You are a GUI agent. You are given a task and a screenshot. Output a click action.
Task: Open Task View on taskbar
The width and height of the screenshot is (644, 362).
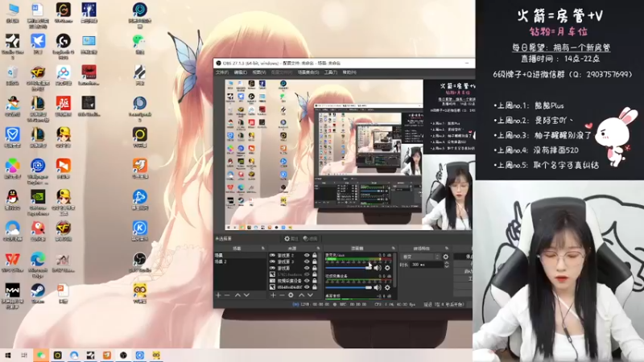[24, 356]
